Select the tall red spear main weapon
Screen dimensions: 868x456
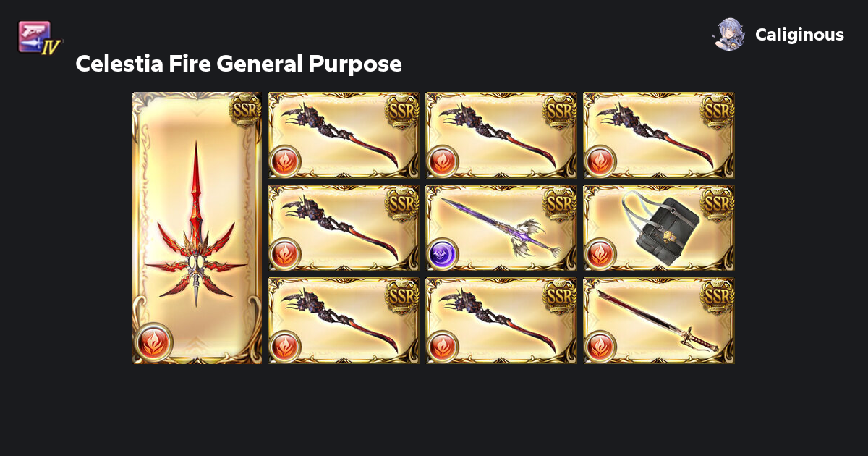coord(197,228)
